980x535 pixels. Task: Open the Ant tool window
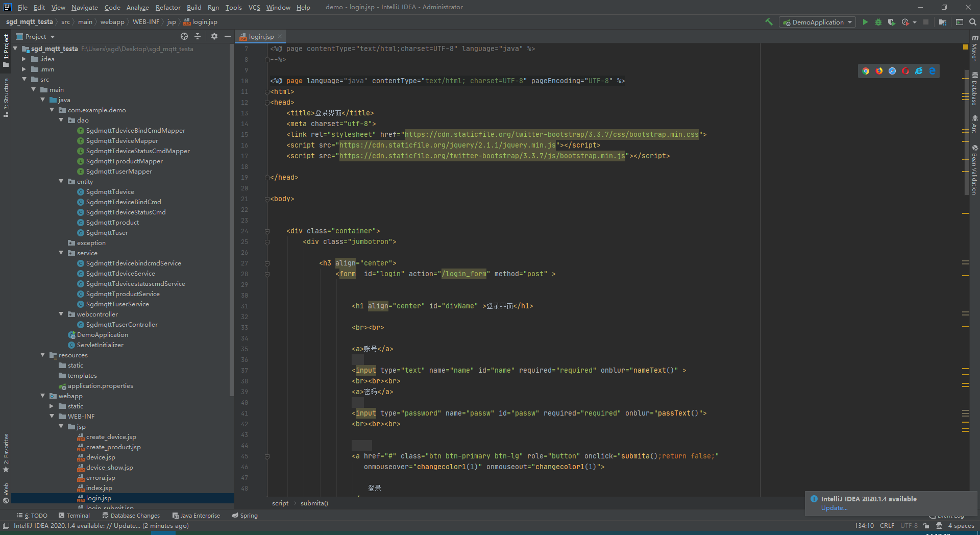click(974, 124)
